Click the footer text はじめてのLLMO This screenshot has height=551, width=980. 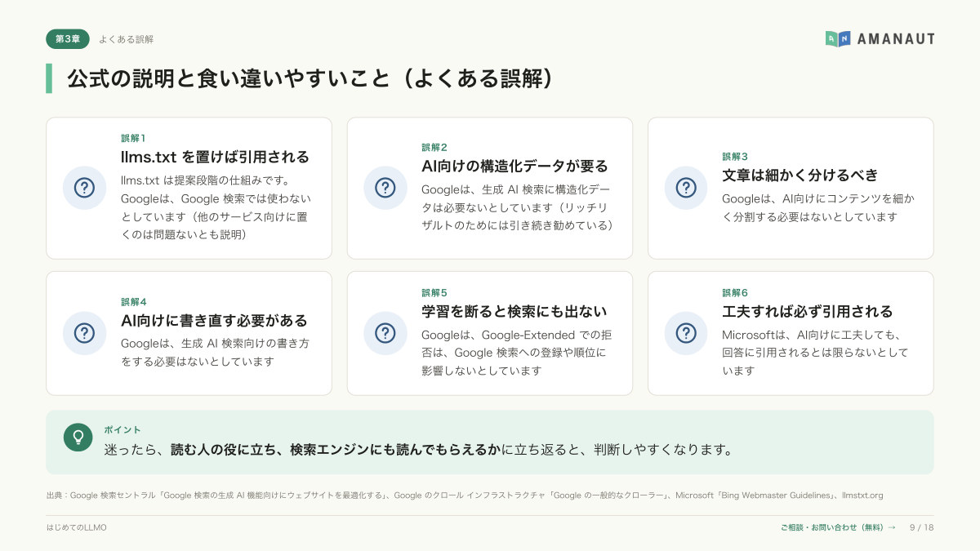77,527
